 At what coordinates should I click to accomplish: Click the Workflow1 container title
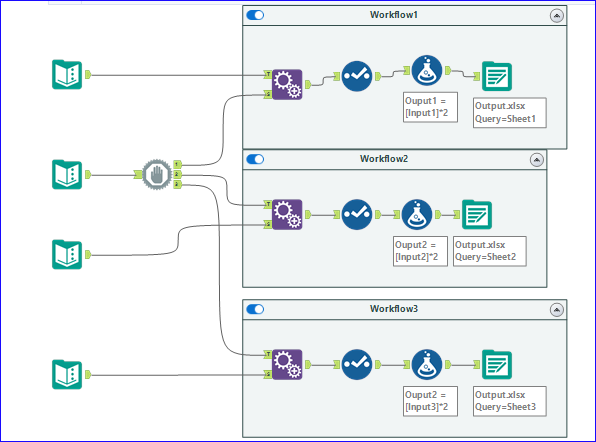pyautogui.click(x=394, y=15)
